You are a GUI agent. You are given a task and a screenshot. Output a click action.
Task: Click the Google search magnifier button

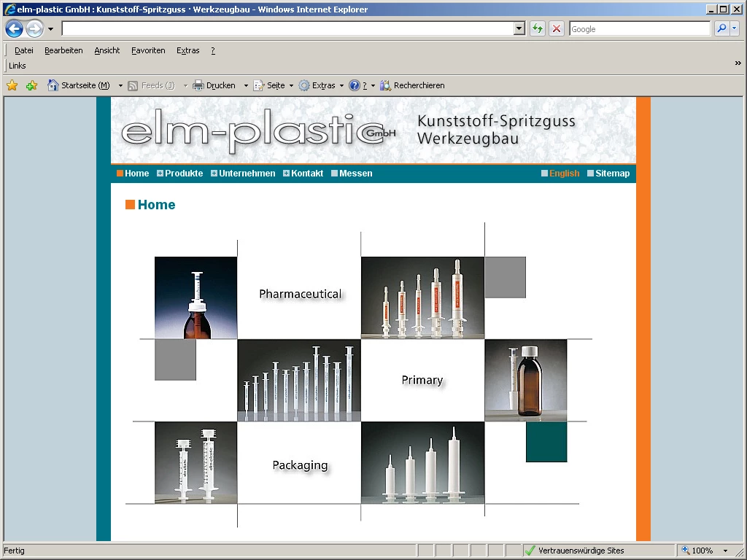pos(721,28)
